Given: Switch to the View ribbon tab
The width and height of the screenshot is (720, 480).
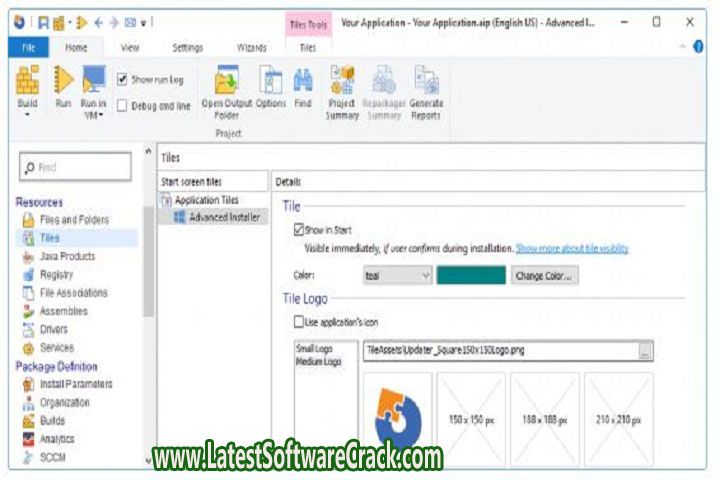Looking at the screenshot, I should click(130, 48).
